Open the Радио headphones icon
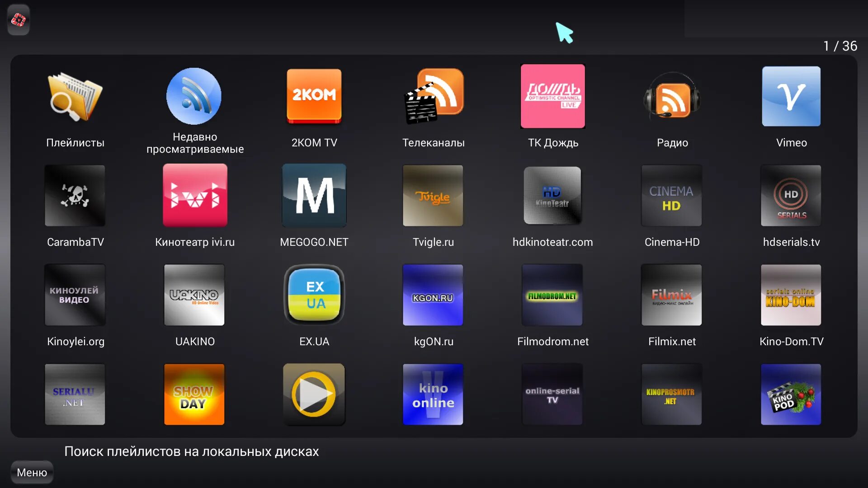 point(672,97)
